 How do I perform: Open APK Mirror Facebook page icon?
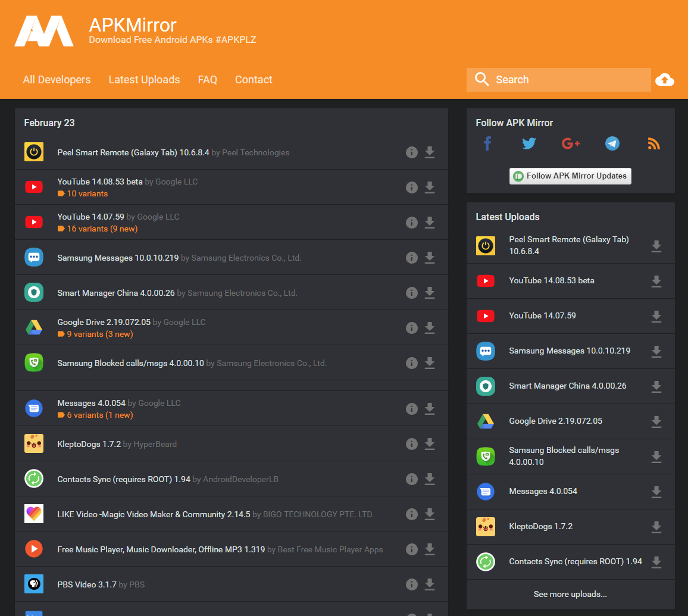click(x=487, y=143)
